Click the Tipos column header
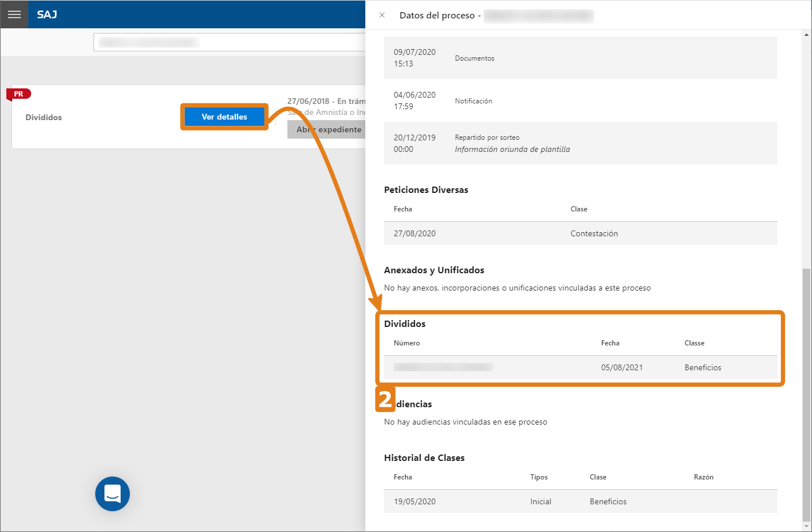 [538, 477]
